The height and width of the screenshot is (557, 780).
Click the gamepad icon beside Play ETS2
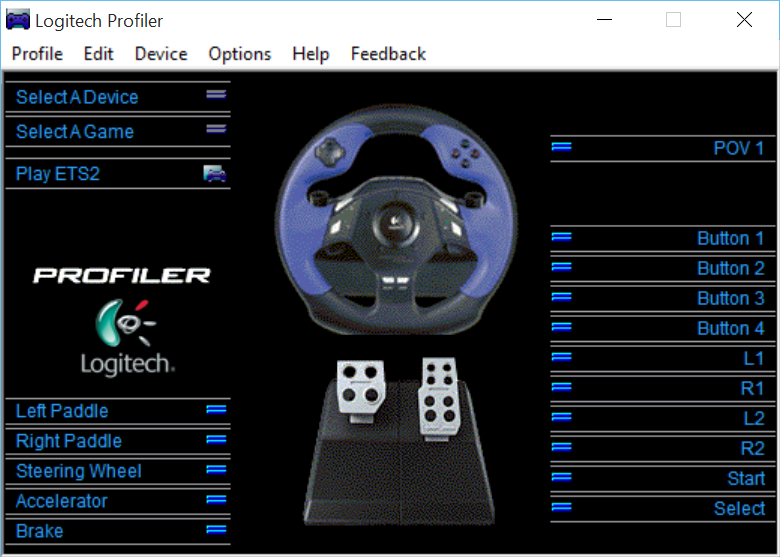[215, 174]
